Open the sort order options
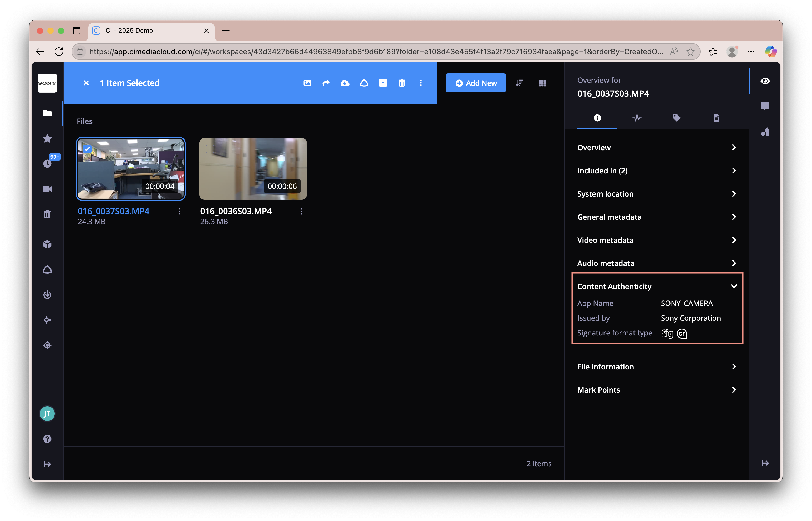 [519, 83]
